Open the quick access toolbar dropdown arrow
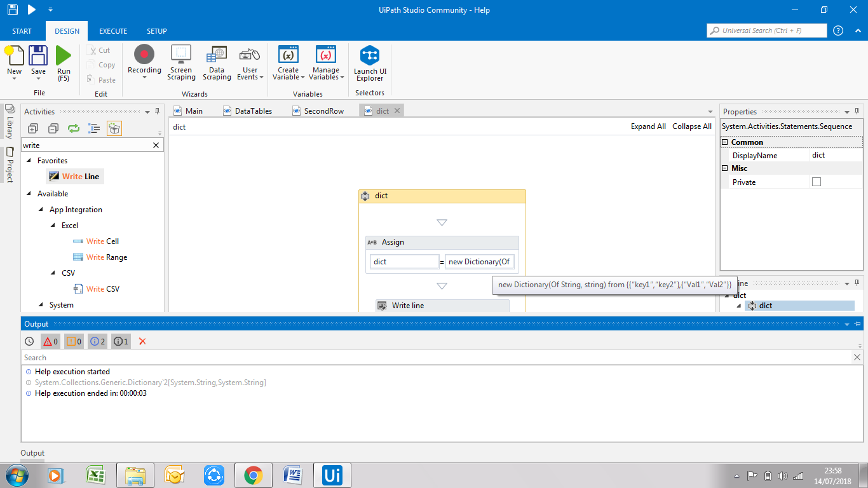868x488 pixels. (50, 10)
